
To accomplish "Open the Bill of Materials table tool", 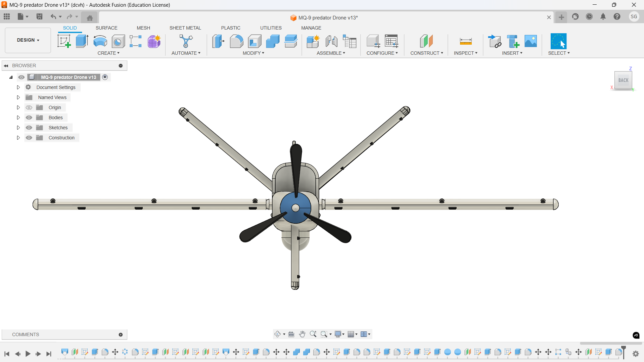I will (350, 41).
